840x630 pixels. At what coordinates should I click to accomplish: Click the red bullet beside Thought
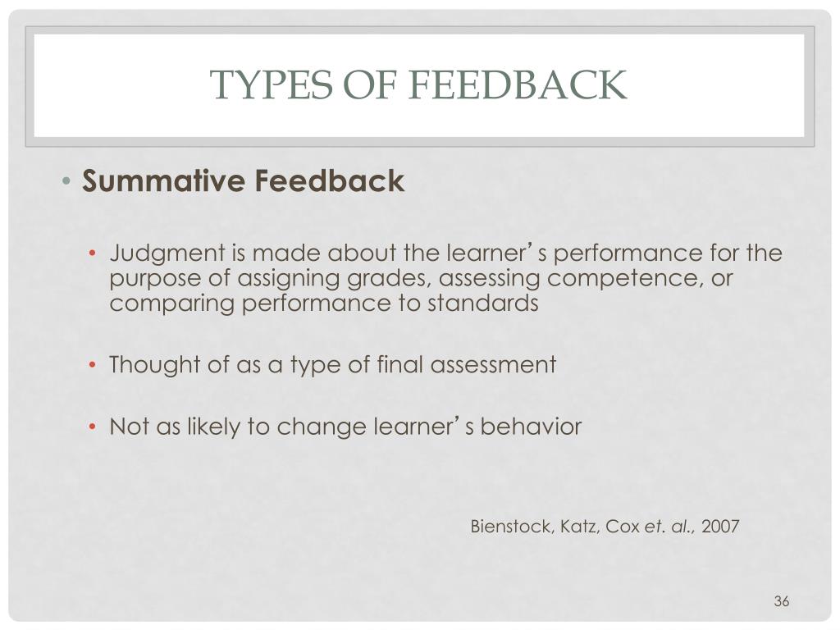(92, 365)
